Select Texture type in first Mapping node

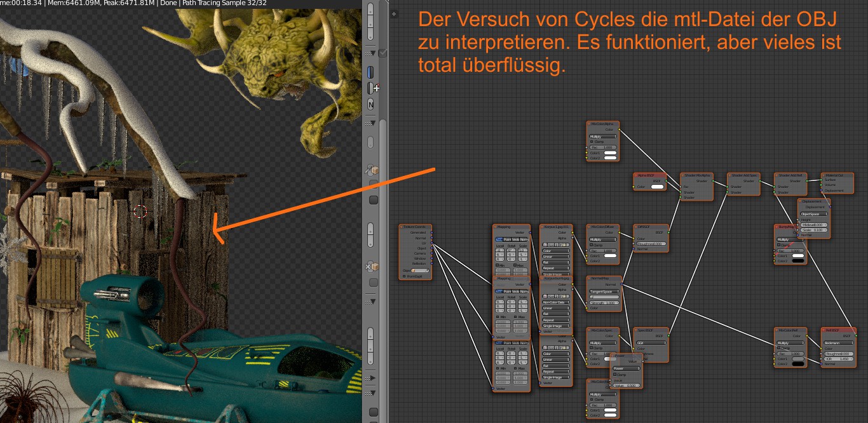pos(499,239)
